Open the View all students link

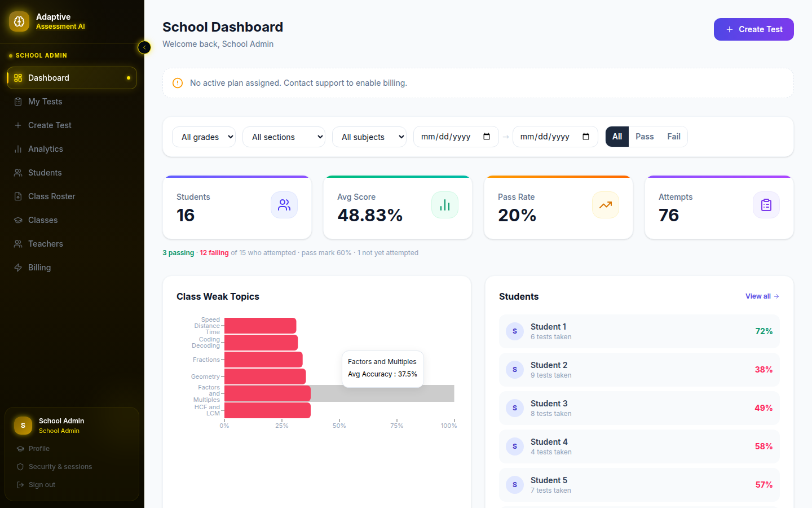pyautogui.click(x=762, y=296)
